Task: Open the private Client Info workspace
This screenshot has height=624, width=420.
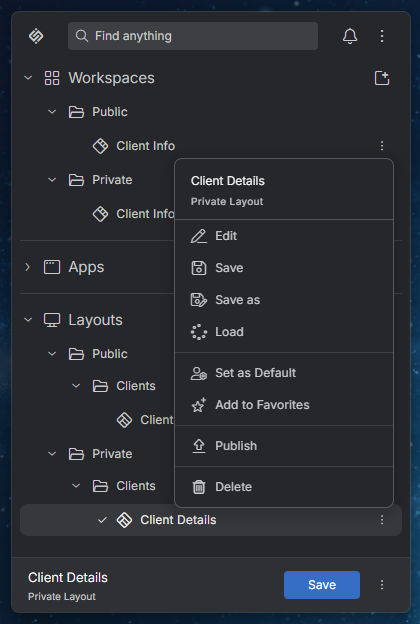Action: (145, 214)
